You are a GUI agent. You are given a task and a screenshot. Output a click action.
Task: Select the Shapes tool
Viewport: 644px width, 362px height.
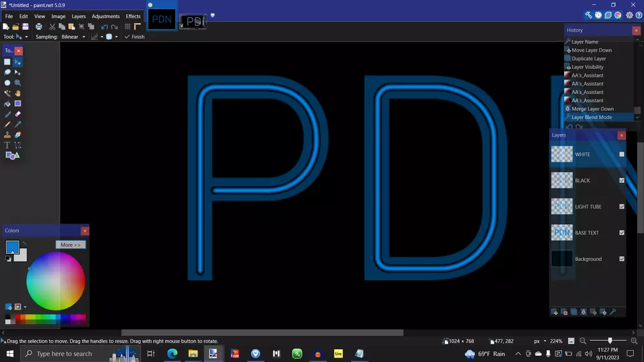coord(12,155)
